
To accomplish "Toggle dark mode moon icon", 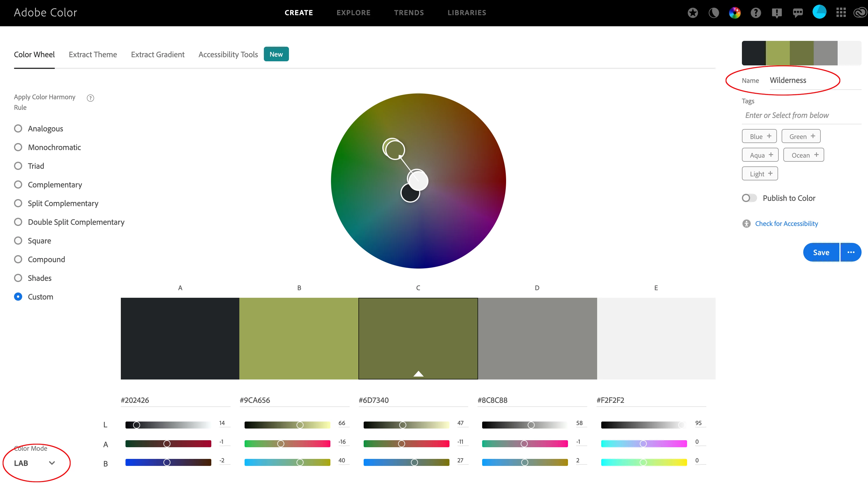I will 714,13.
